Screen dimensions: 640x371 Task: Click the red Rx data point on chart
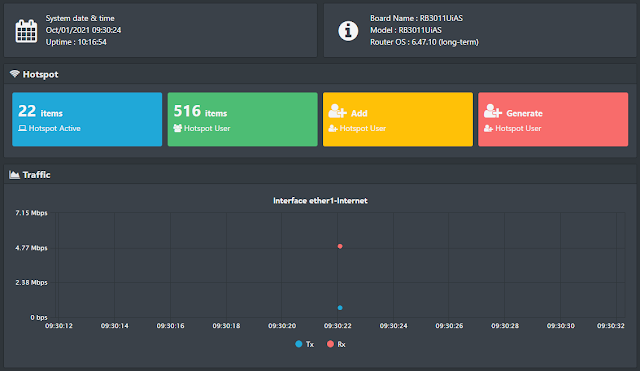[x=340, y=246]
